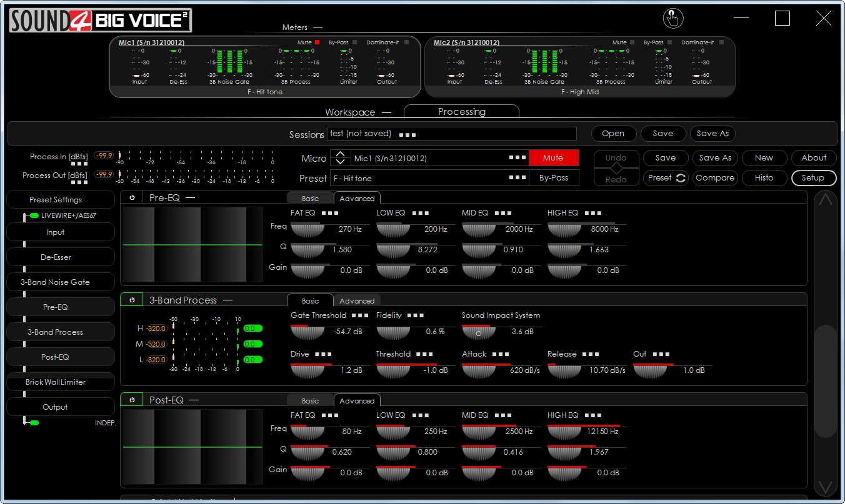This screenshot has width=845, height=504.
Task: Collapse the Pre-EQ panel
Action: (190, 198)
